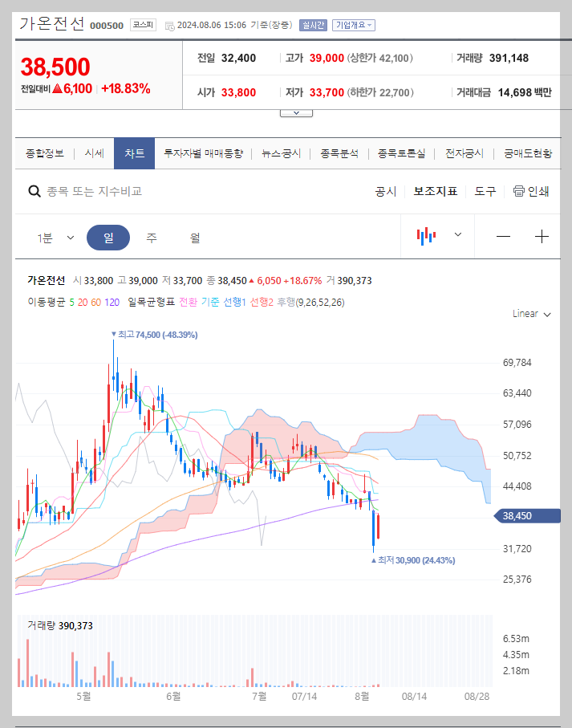Select the 주 weekly chart period

point(151,237)
